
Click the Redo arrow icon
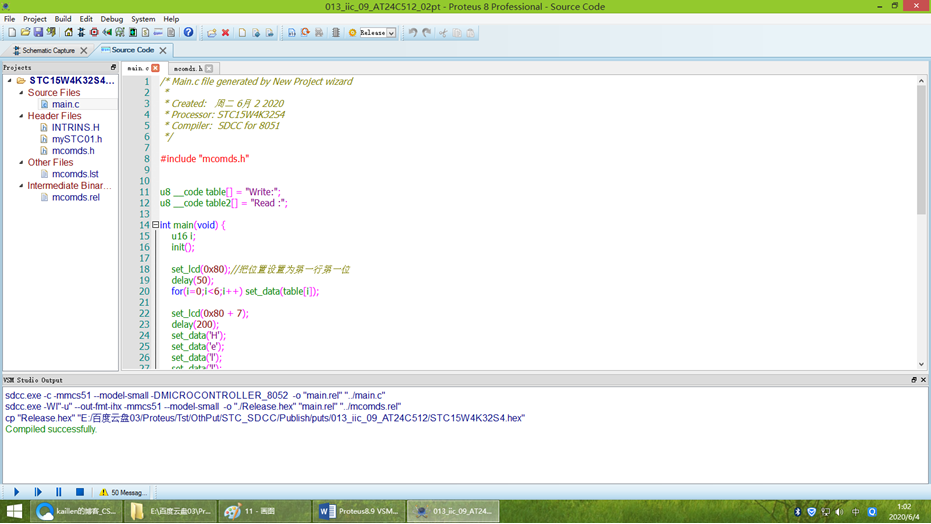coord(427,33)
